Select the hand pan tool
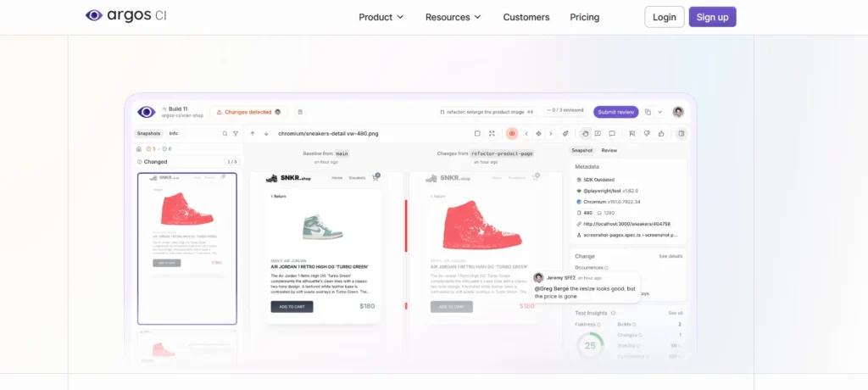This screenshot has height=390, width=868. click(x=585, y=133)
